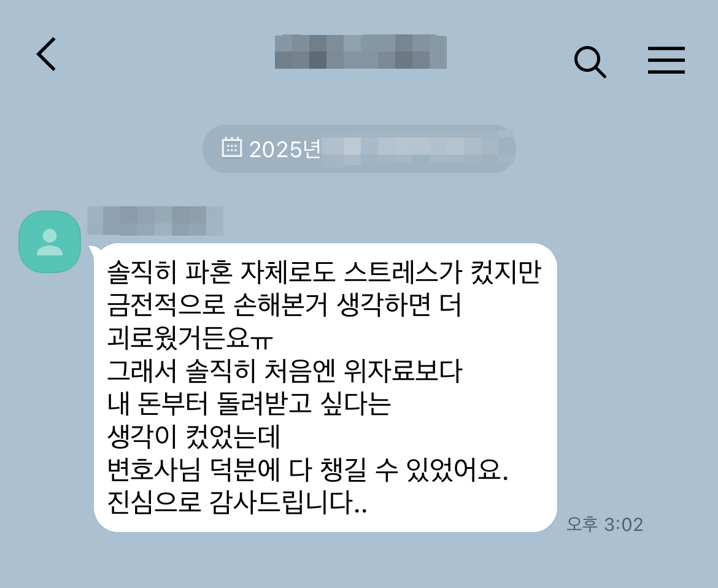The width and height of the screenshot is (718, 588).
Task: Open chat search with the magnifier icon
Action: pyautogui.click(x=590, y=62)
